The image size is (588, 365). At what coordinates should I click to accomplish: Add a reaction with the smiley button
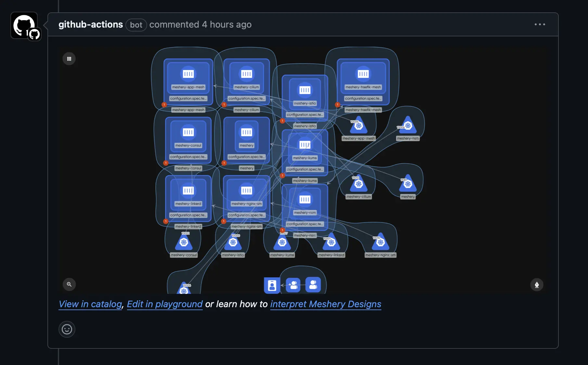point(67,329)
